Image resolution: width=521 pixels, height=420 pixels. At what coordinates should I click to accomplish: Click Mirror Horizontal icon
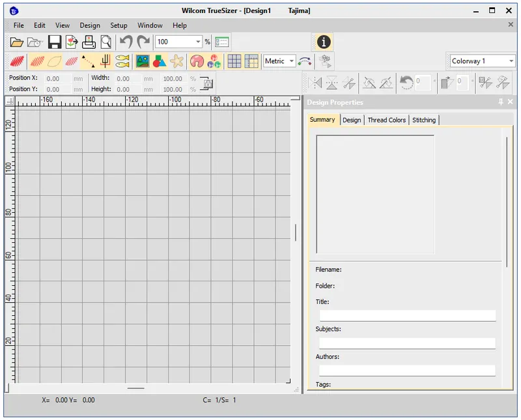[x=315, y=83]
